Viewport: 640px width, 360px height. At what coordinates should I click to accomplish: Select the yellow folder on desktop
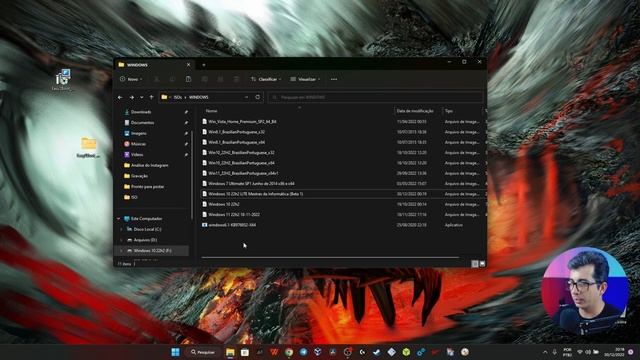[88, 147]
